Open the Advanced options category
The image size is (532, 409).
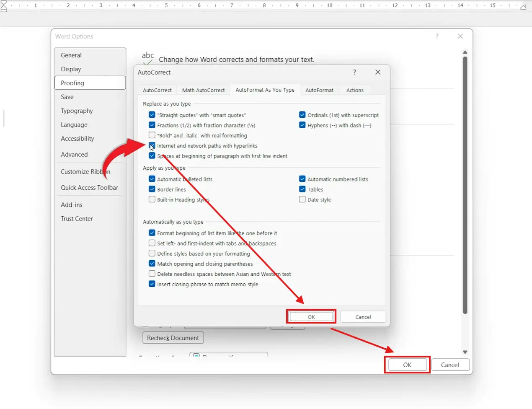tap(90, 154)
